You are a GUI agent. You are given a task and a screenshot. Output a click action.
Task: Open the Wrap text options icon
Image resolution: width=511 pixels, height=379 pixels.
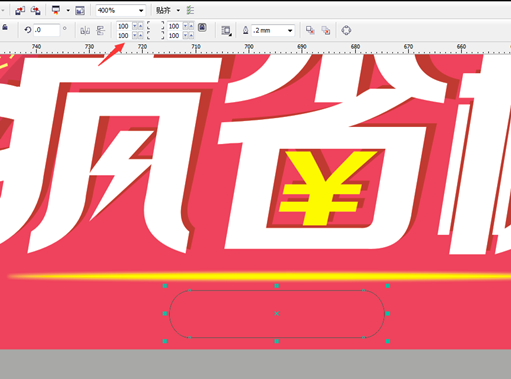click(x=226, y=31)
